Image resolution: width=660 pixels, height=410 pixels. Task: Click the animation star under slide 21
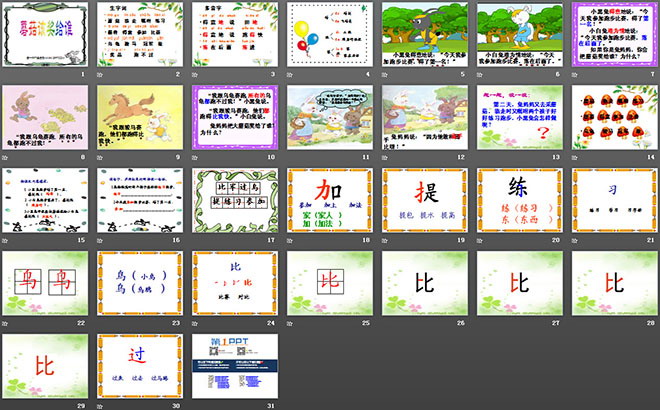click(x=575, y=240)
